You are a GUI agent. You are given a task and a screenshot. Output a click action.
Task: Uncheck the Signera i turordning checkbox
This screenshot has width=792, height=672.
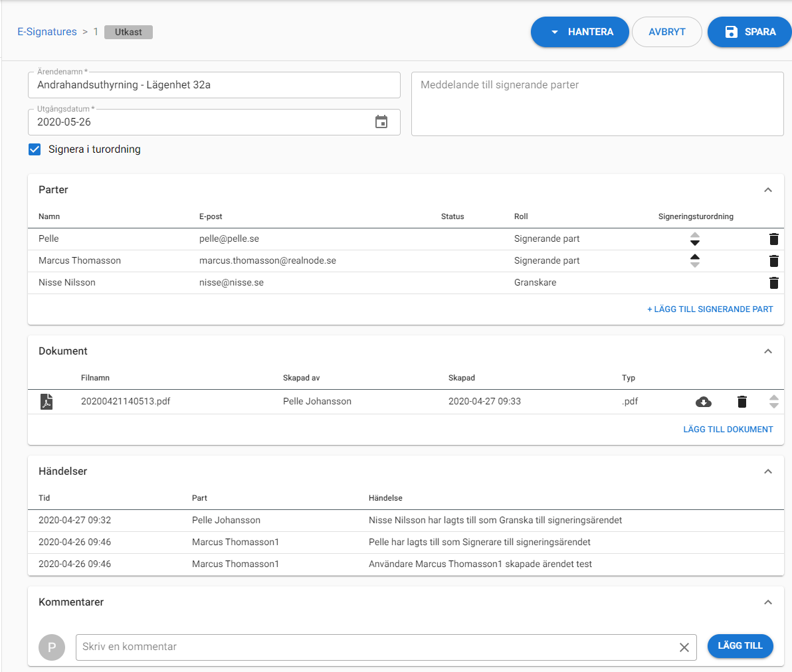click(x=35, y=149)
